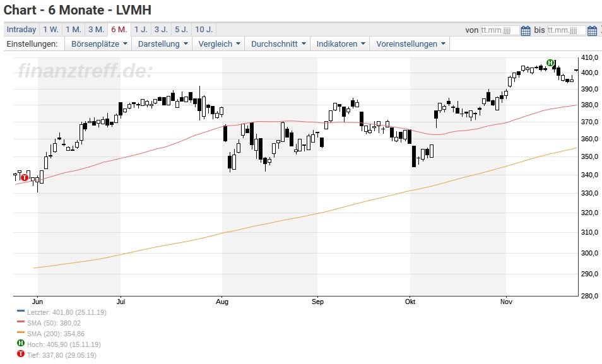Click the 'SMA (50): 380,02' legend text
This screenshot has height=364, width=602.
pos(54,323)
